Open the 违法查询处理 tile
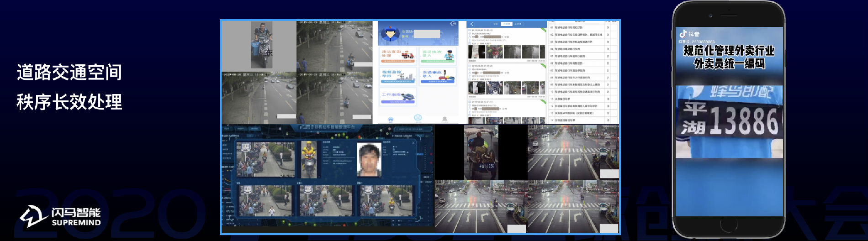Viewport: 868px width, 241px height. [x=397, y=56]
